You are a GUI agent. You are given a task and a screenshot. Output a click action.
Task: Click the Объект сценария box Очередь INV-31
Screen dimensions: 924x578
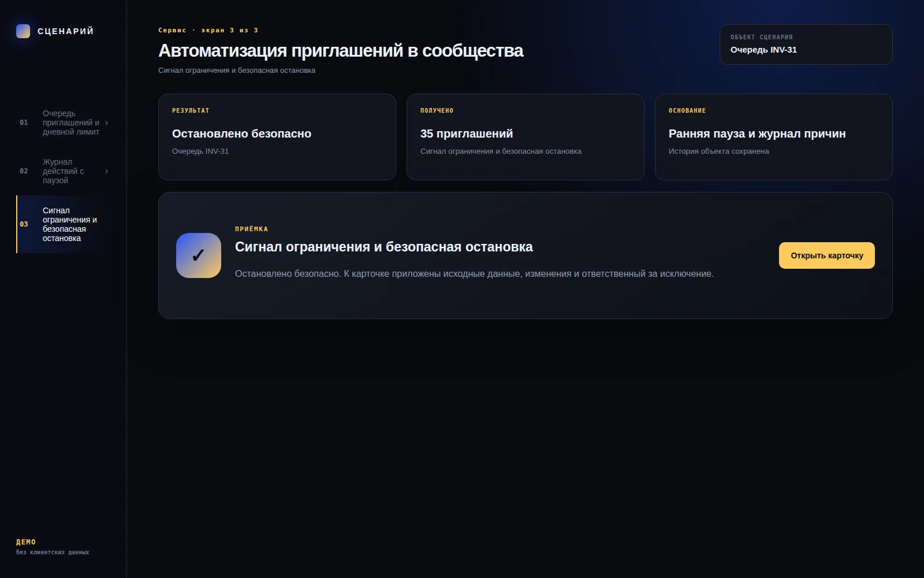click(x=806, y=45)
